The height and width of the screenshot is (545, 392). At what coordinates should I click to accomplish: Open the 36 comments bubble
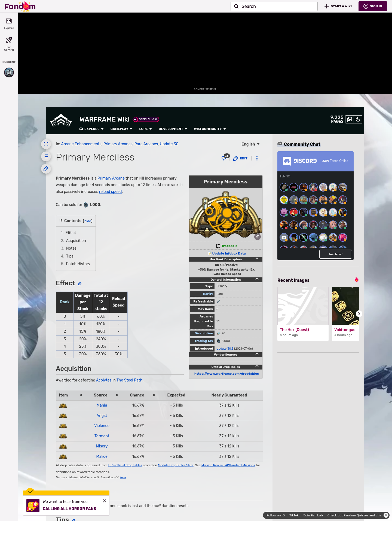tap(225, 158)
